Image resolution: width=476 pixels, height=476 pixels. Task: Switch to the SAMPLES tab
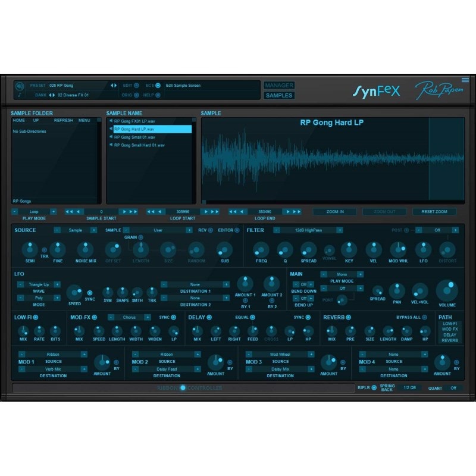pos(279,95)
